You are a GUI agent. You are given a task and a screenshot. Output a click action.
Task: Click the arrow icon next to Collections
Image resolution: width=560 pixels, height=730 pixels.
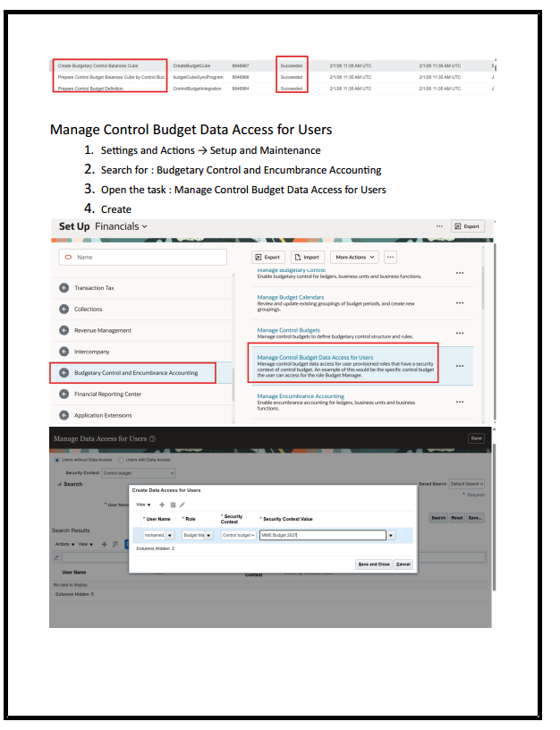(x=64, y=310)
